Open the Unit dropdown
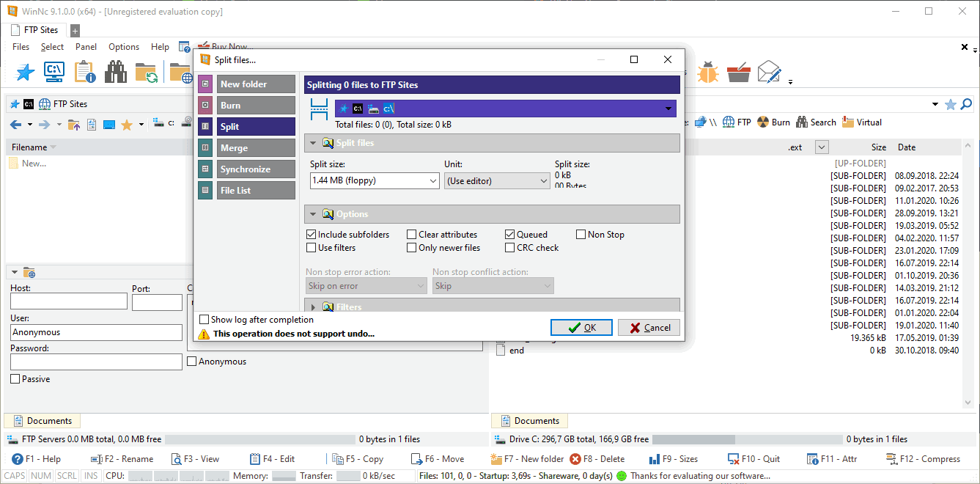 tap(497, 180)
